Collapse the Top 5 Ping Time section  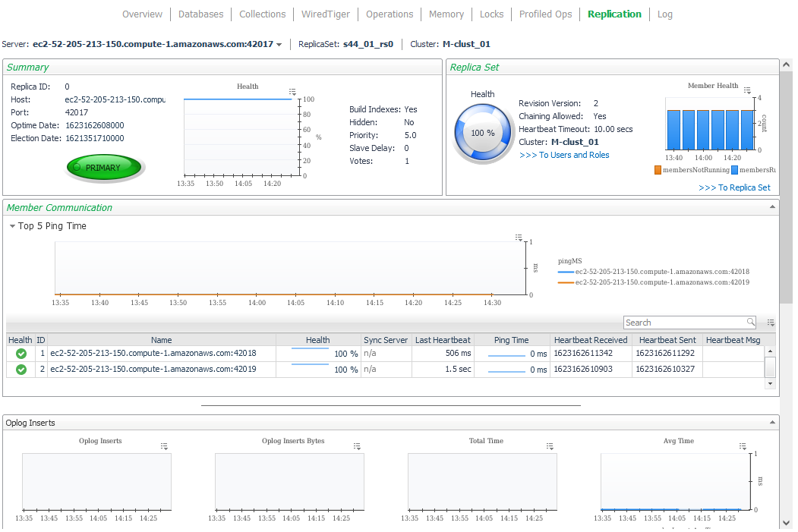[13, 226]
